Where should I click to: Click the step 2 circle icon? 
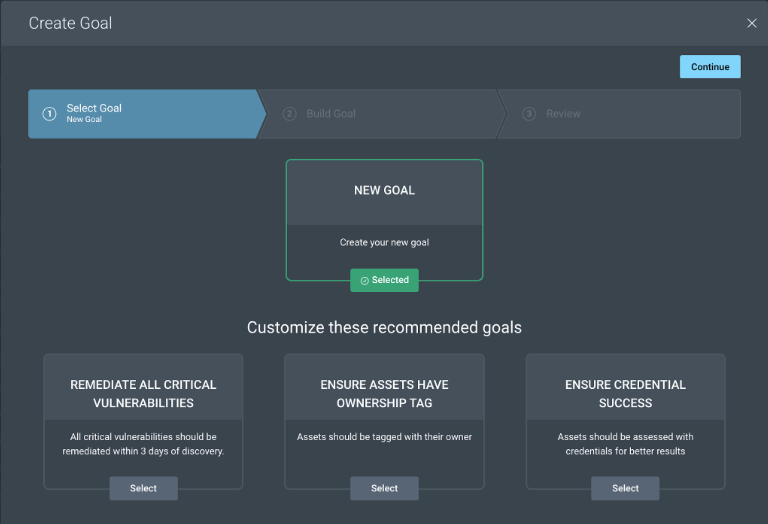(289, 114)
